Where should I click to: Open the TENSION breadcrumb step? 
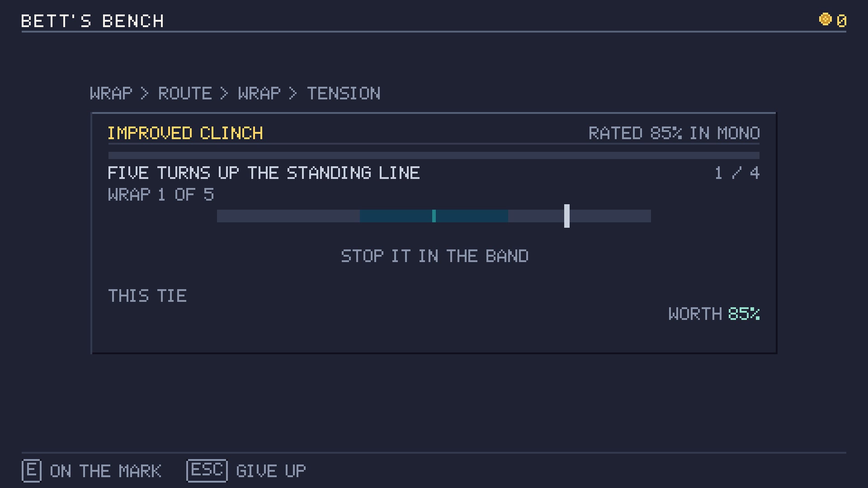click(344, 94)
